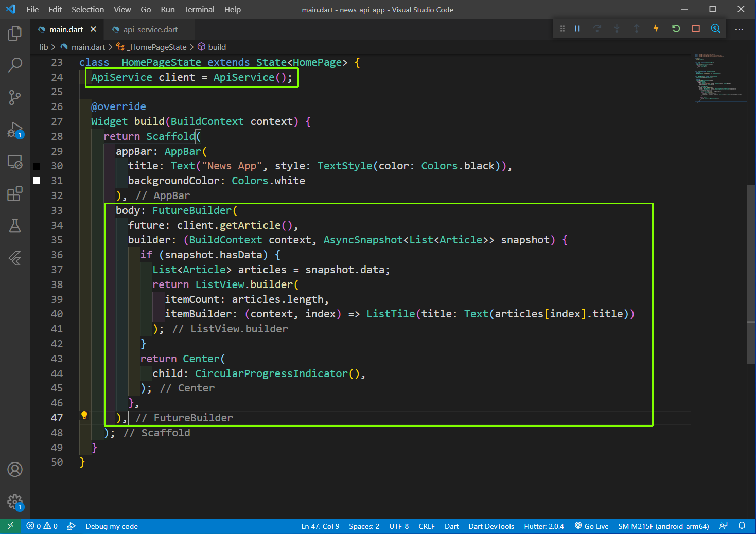This screenshot has width=756, height=534.
Task: Click Debug my code in status bar
Action: (x=112, y=526)
